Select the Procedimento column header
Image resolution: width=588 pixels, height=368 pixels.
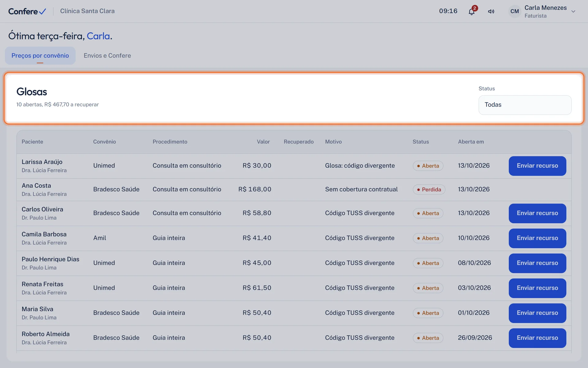tap(170, 142)
